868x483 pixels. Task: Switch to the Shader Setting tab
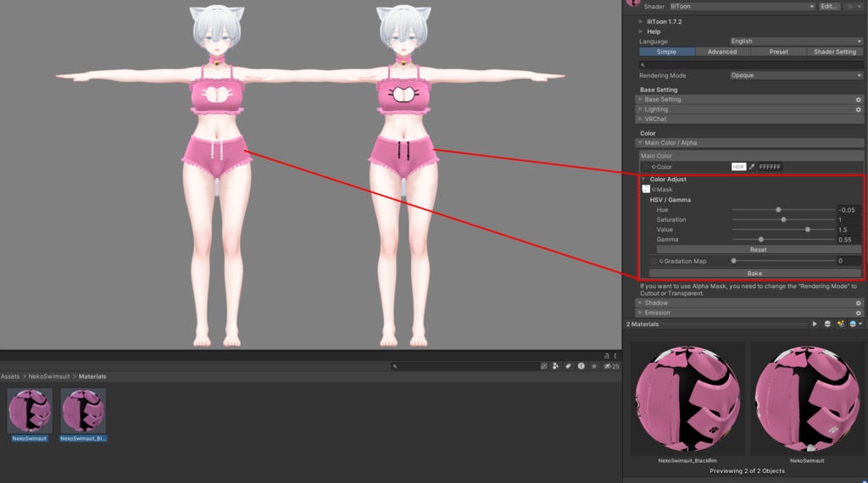pos(835,52)
